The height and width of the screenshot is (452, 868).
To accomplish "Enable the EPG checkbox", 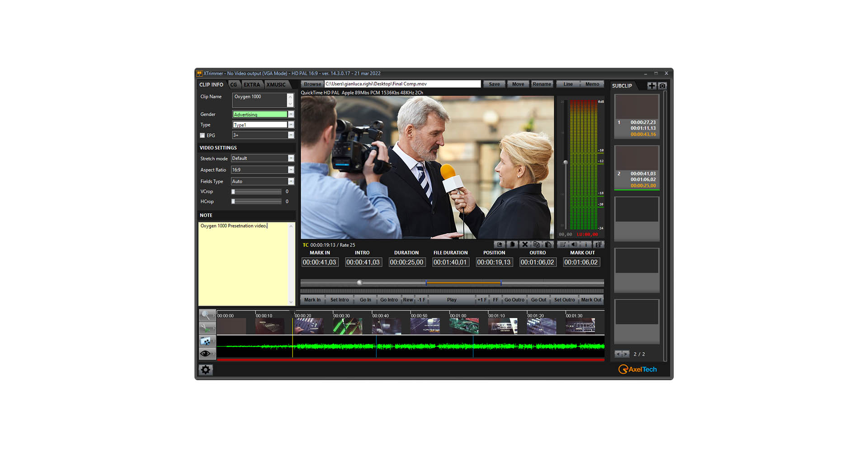I will point(203,136).
